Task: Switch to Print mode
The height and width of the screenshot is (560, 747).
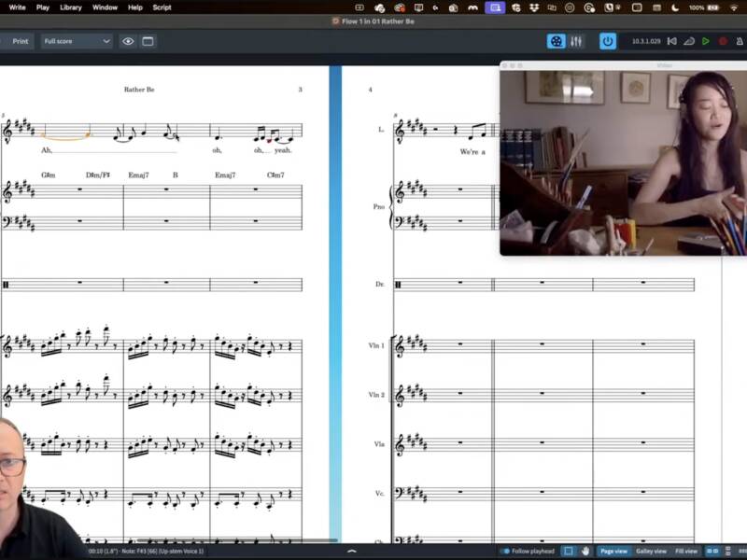Action: tap(20, 41)
